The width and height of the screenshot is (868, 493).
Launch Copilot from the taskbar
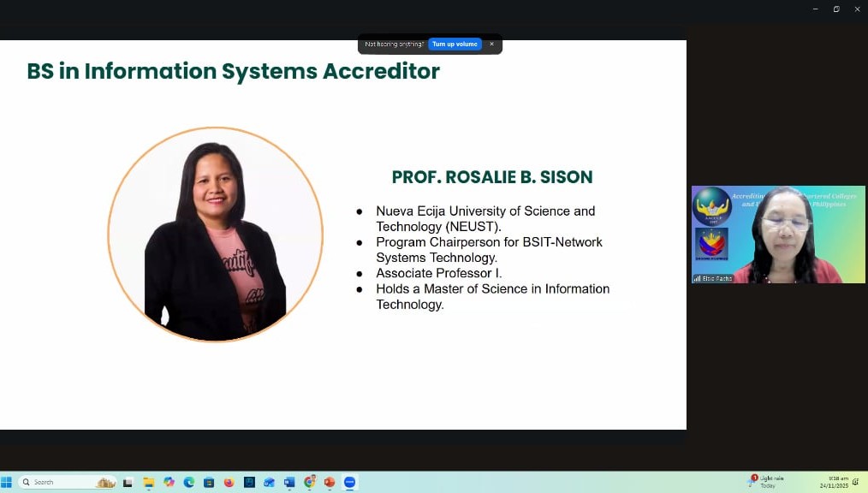(169, 483)
